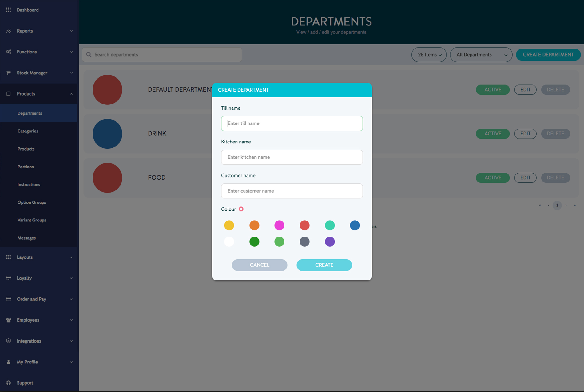Click EDIT for FOOD department
Screen dimensions: 584x392
pos(525,178)
